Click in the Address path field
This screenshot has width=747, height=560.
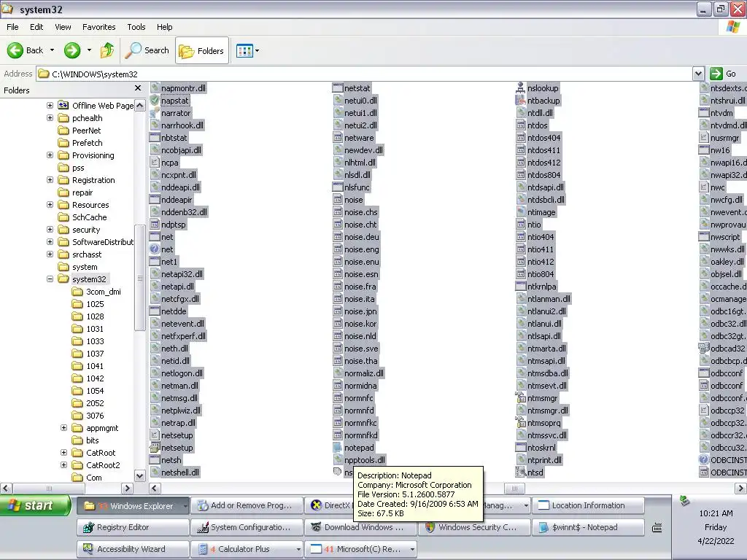tap(365, 74)
